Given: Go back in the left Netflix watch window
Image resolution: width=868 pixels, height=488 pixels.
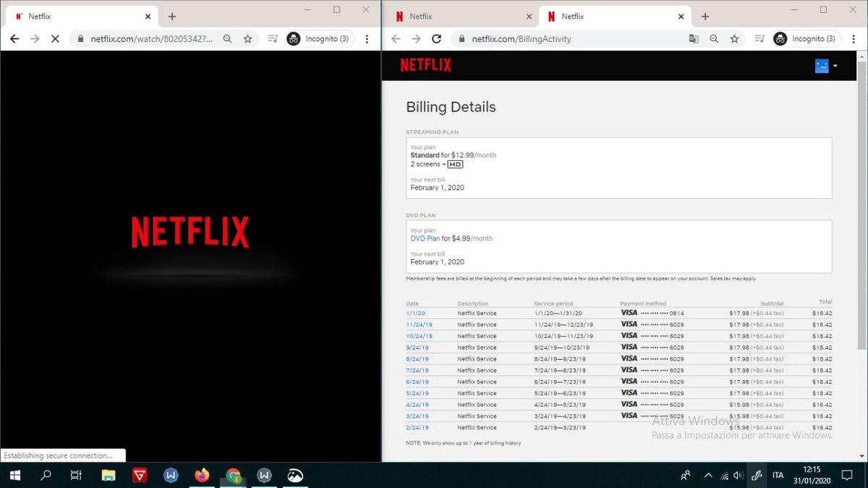Looking at the screenshot, I should pyautogui.click(x=14, y=38).
